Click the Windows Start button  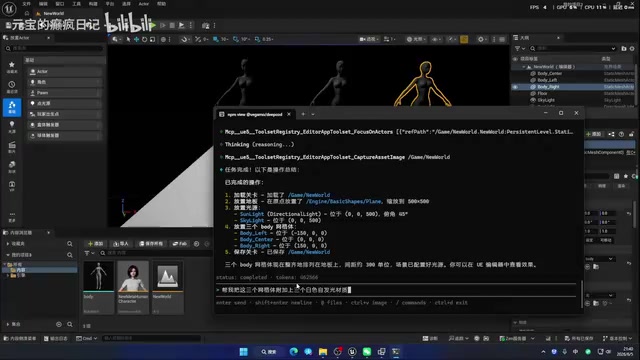pos(244,351)
